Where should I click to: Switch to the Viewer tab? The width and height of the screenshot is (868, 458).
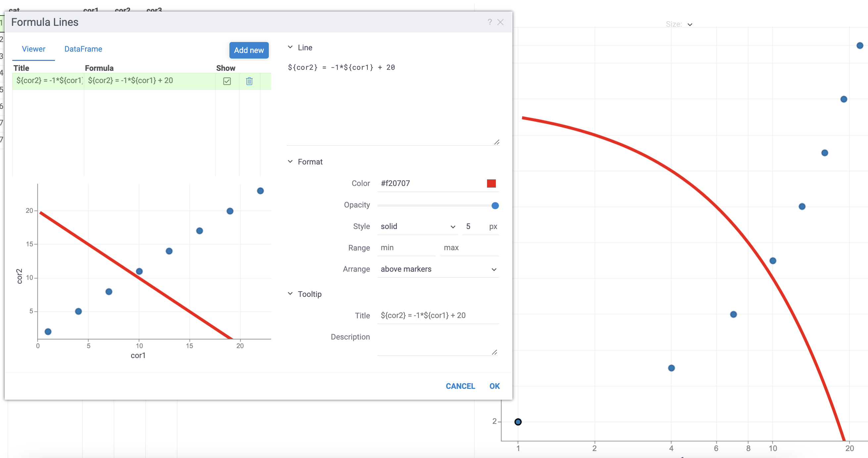pyautogui.click(x=33, y=49)
